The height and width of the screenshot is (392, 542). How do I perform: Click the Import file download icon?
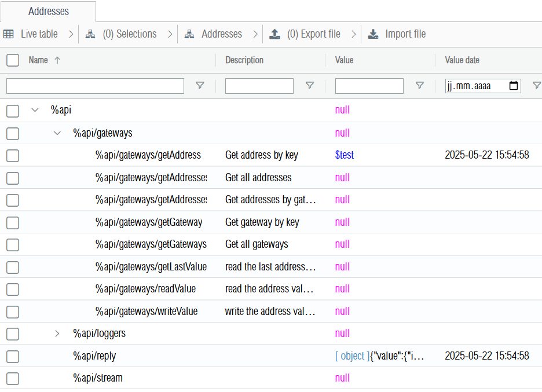373,34
